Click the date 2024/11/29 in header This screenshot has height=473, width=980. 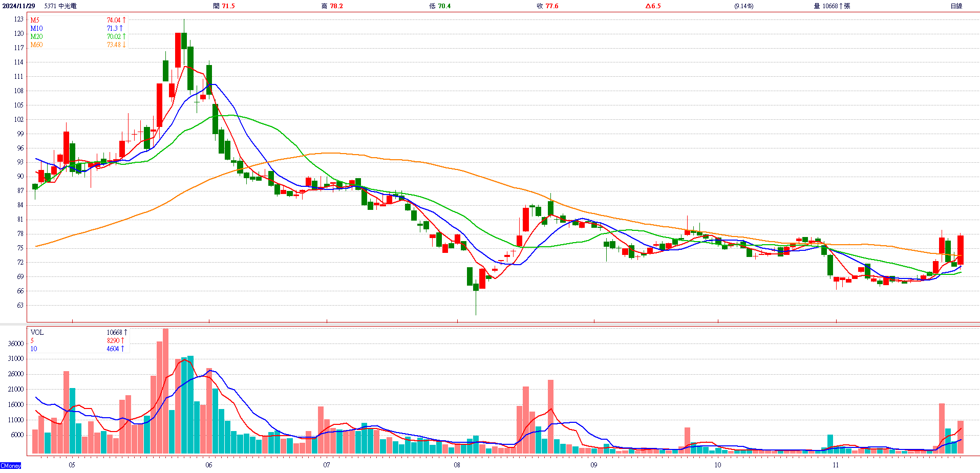[x=18, y=6]
